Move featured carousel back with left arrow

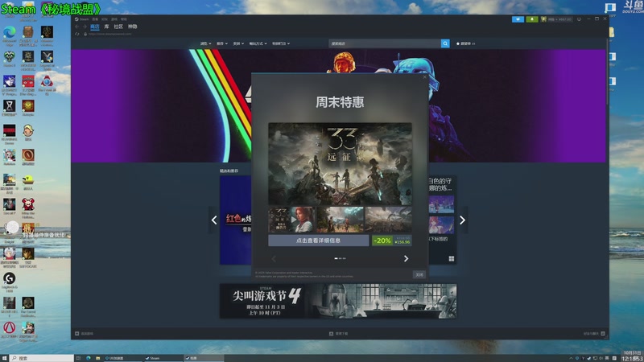(x=214, y=220)
